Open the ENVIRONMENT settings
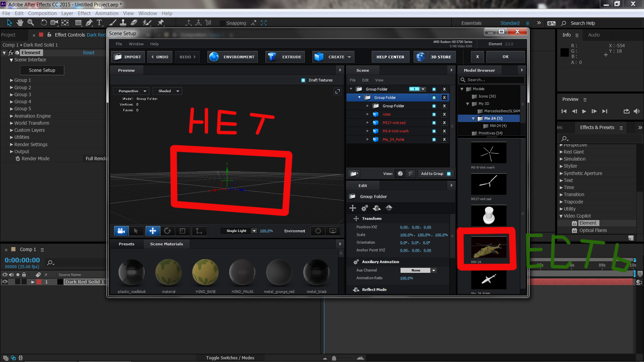This screenshot has height=362, width=644. tap(233, 57)
